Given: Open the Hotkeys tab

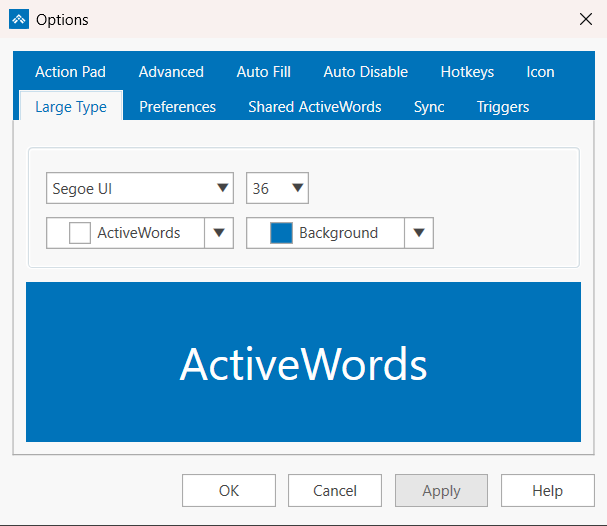Looking at the screenshot, I should point(467,72).
